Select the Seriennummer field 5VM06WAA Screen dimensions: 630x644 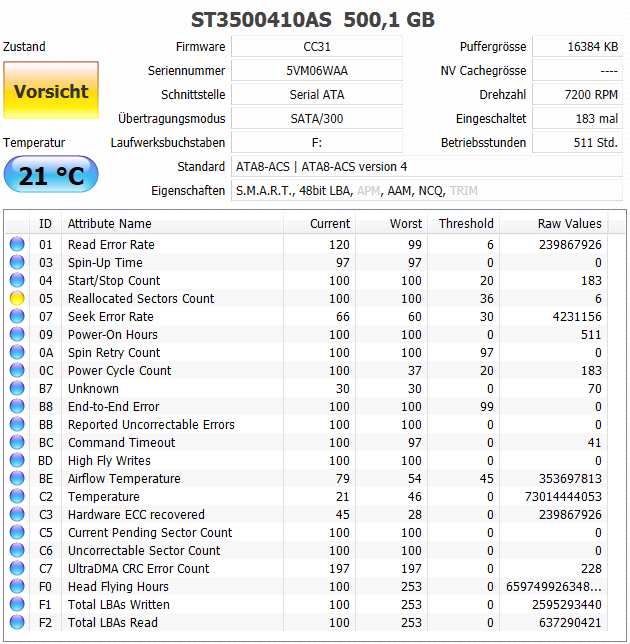pyautogui.click(x=317, y=71)
